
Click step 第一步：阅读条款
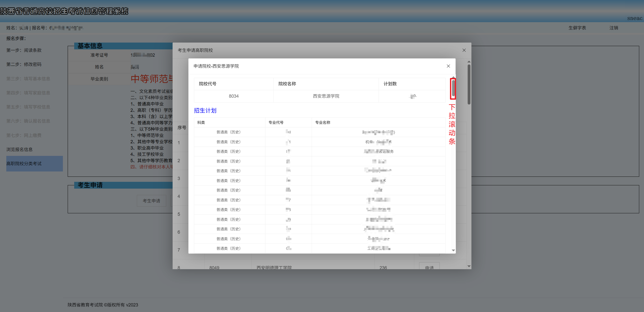(x=24, y=50)
